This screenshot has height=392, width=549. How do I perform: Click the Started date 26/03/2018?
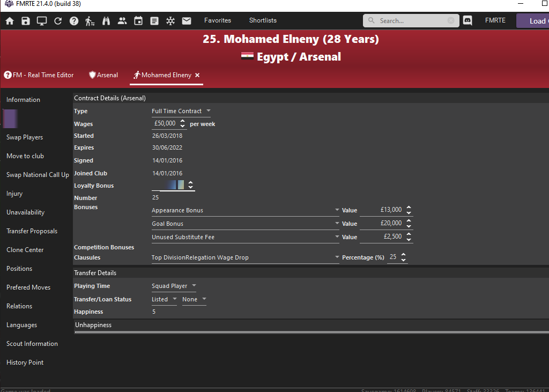click(167, 136)
